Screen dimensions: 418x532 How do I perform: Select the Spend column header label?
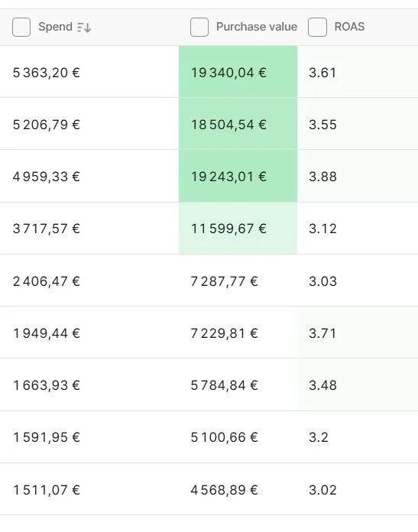click(x=55, y=27)
